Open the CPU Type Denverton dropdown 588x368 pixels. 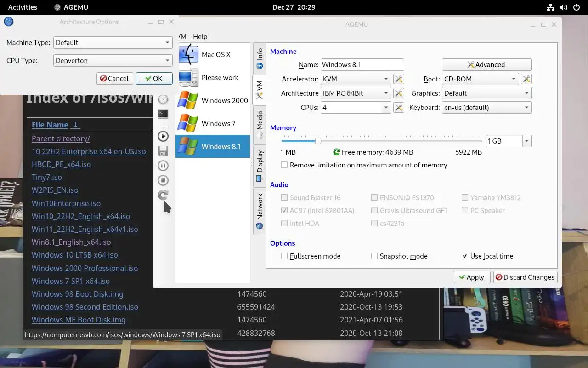113,60
